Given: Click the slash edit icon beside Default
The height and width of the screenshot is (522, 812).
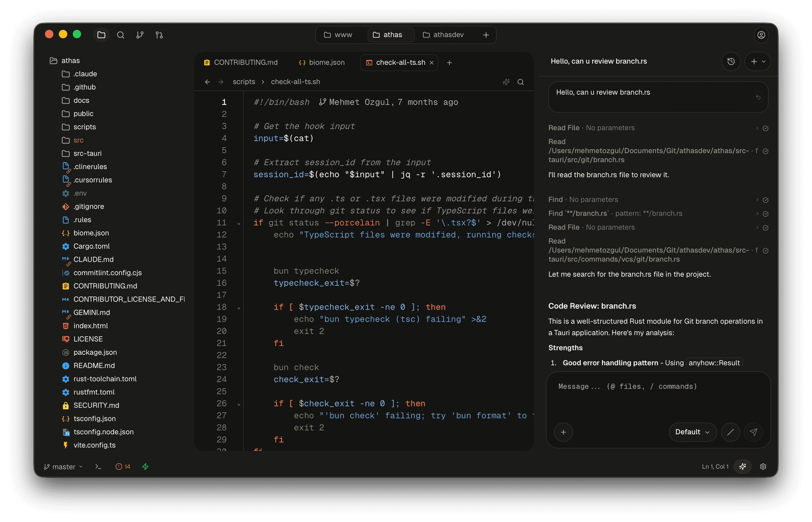Looking at the screenshot, I should coord(730,432).
